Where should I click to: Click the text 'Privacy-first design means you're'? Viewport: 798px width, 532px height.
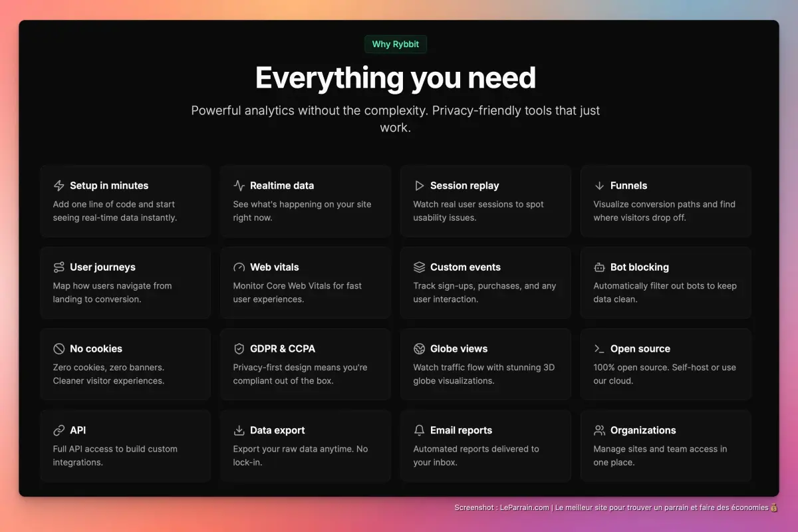pyautogui.click(x=300, y=367)
